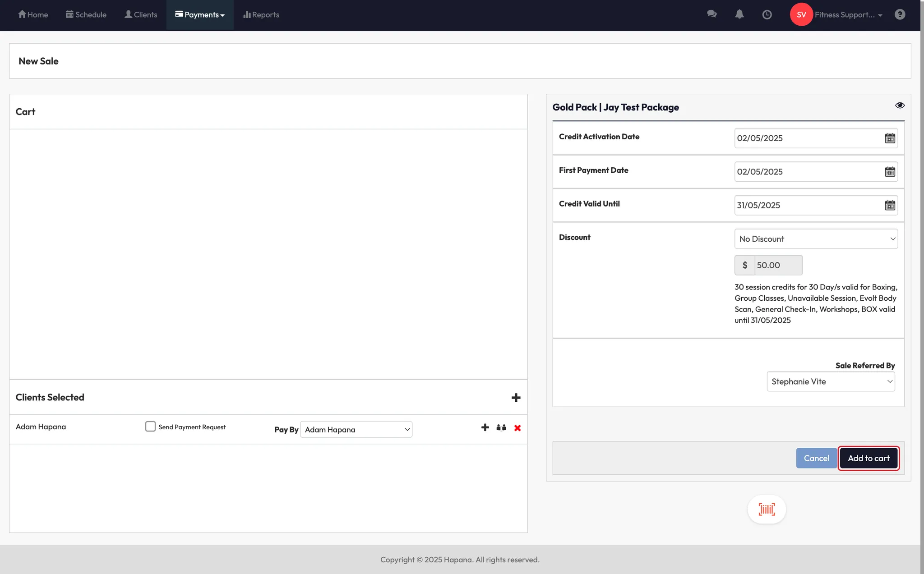Open the Payments menu
924x574 pixels.
[x=200, y=15]
